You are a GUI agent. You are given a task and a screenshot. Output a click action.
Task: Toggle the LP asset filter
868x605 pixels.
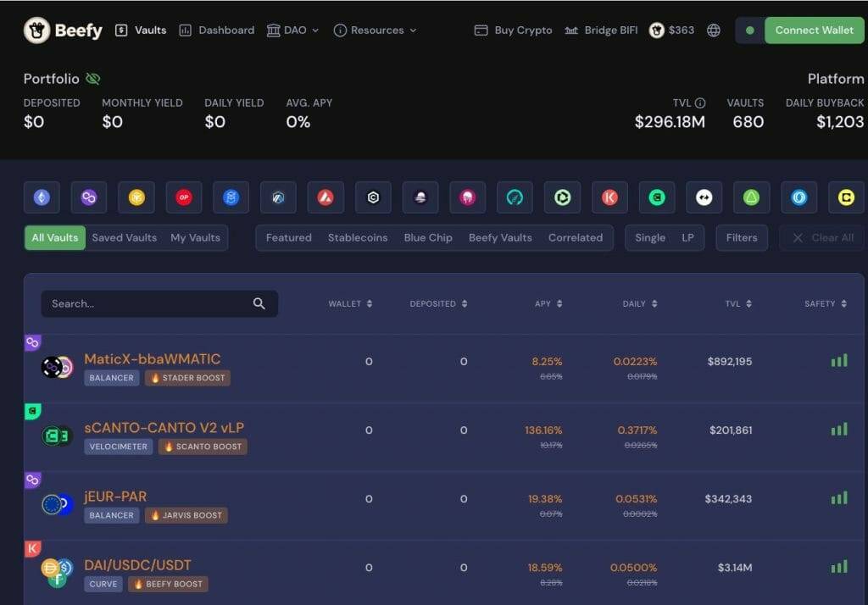[x=687, y=237]
